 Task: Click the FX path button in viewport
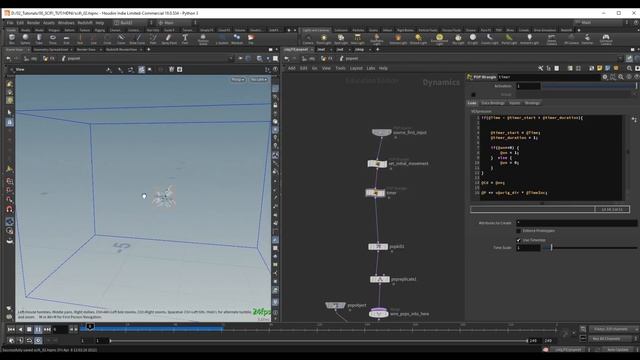point(48,59)
